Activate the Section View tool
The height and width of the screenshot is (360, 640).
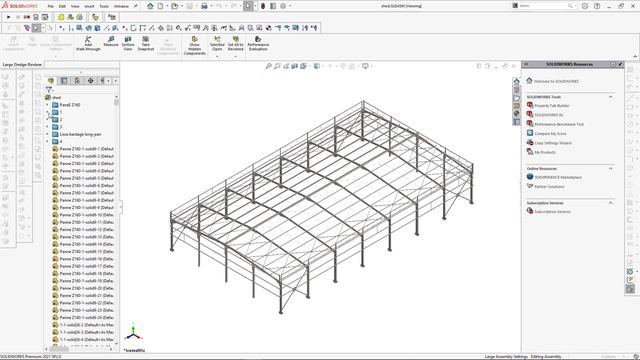128,43
